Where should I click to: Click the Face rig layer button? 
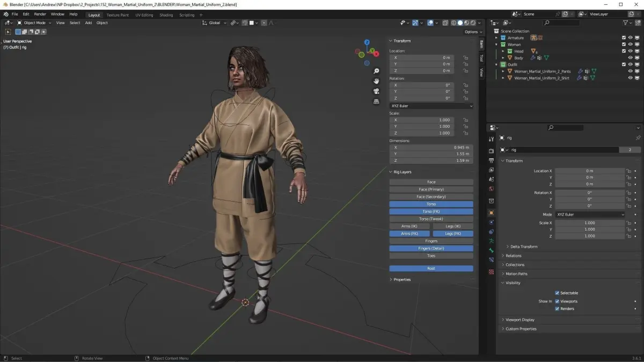pyautogui.click(x=431, y=182)
